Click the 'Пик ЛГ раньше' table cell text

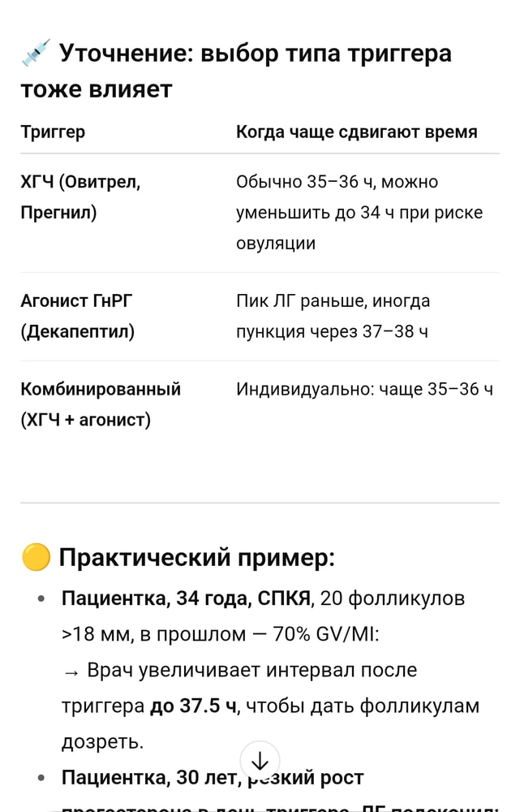point(333,301)
